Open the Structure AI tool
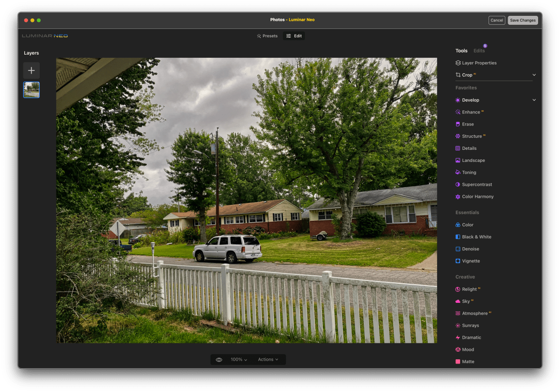 pos(472,136)
